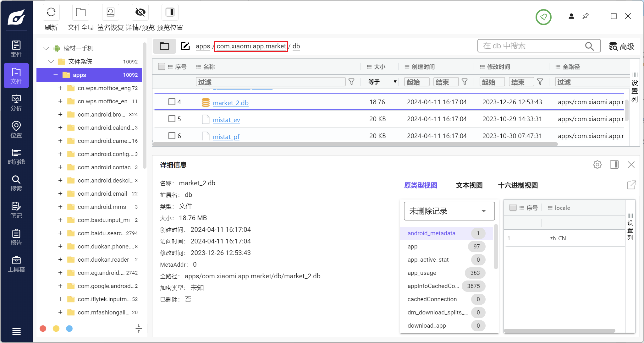Screen dimensions: 644x343
Task: Click the yellow color tag dot
Action: point(56,329)
